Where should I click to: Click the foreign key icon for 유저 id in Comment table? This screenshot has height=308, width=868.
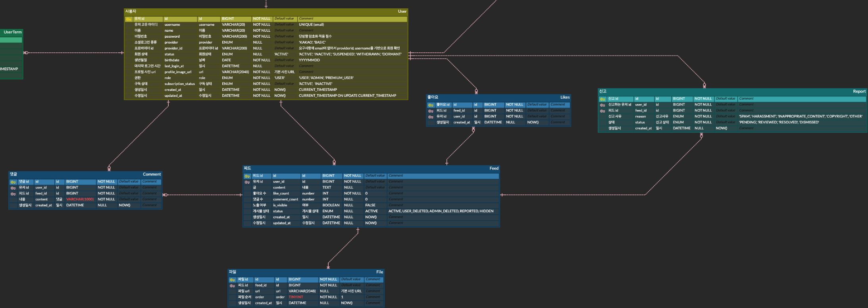[13, 188]
